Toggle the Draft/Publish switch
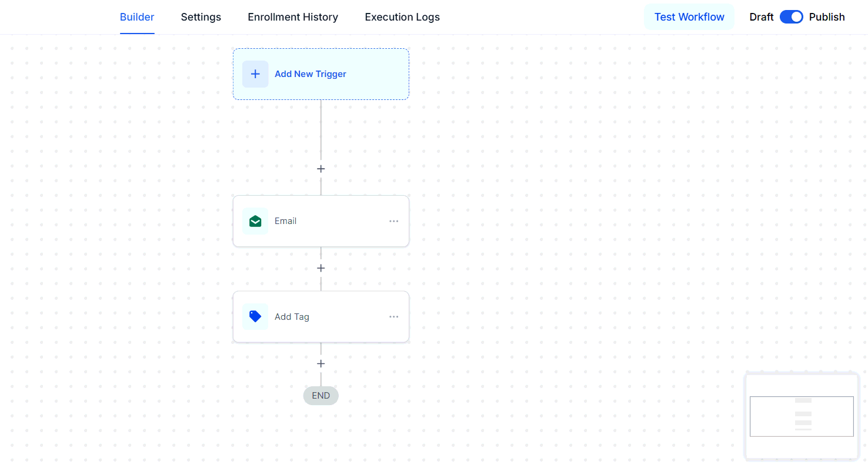This screenshot has width=868, height=468. tap(791, 17)
